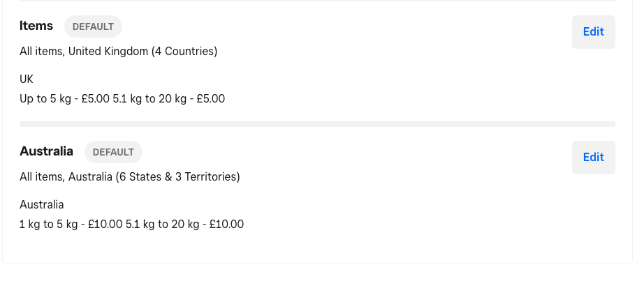Image resolution: width=644 pixels, height=281 pixels.
Task: Click Edit for the Australia shipping profile
Action: [593, 158]
